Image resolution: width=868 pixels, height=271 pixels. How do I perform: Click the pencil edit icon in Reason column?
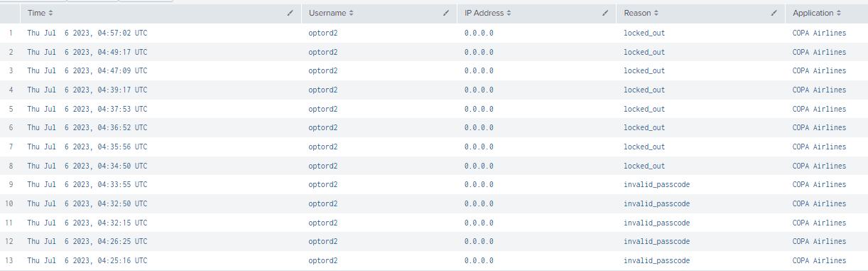click(x=774, y=14)
